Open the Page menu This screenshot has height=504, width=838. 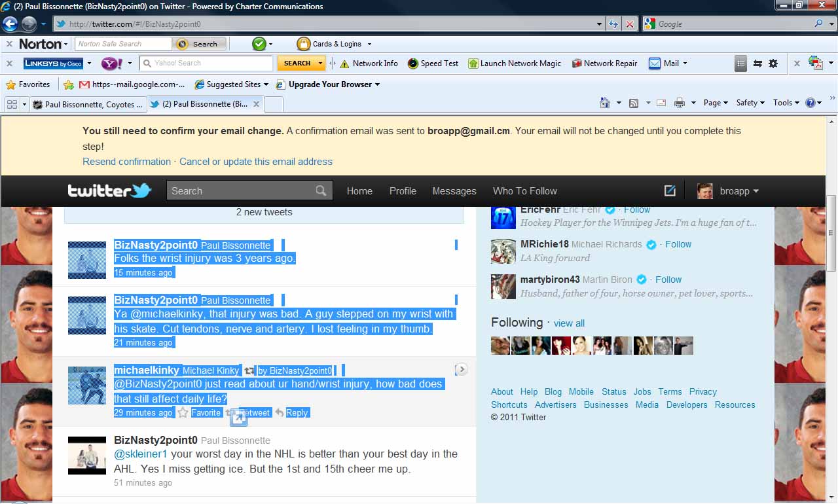[715, 103]
